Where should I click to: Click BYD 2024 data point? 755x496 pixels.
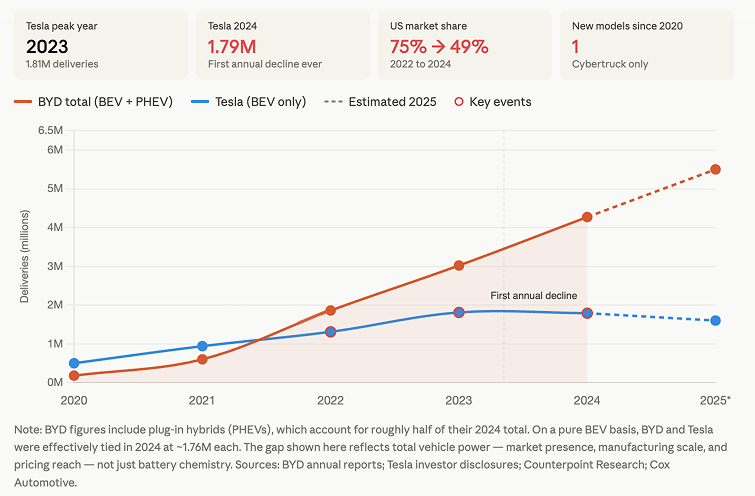pos(587,217)
